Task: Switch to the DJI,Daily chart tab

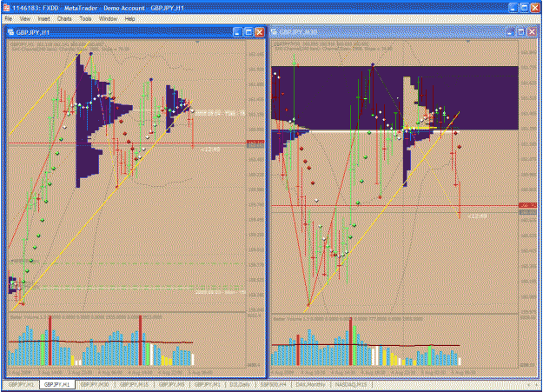Action: click(240, 384)
